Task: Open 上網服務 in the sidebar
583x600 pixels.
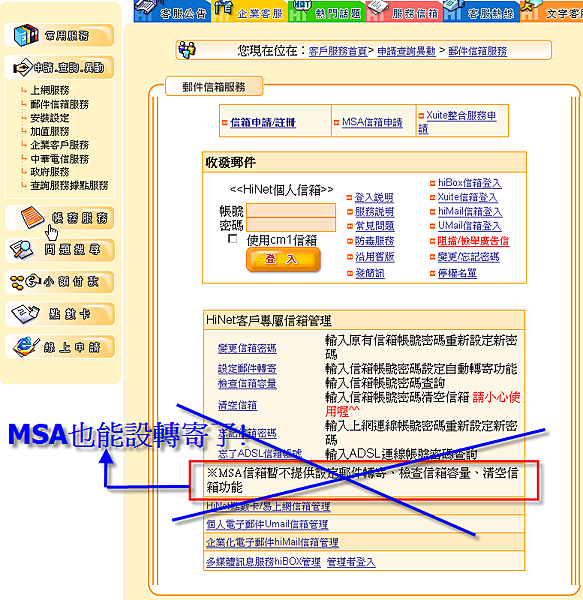Action: point(50,90)
